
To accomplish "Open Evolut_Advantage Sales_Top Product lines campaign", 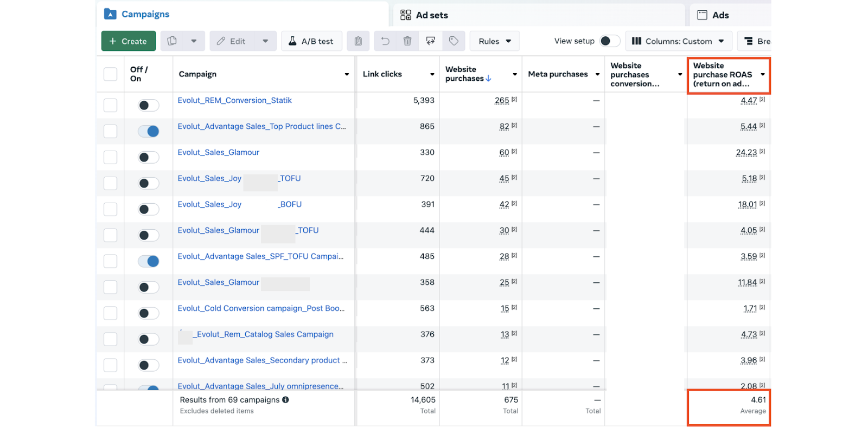I will point(261,126).
